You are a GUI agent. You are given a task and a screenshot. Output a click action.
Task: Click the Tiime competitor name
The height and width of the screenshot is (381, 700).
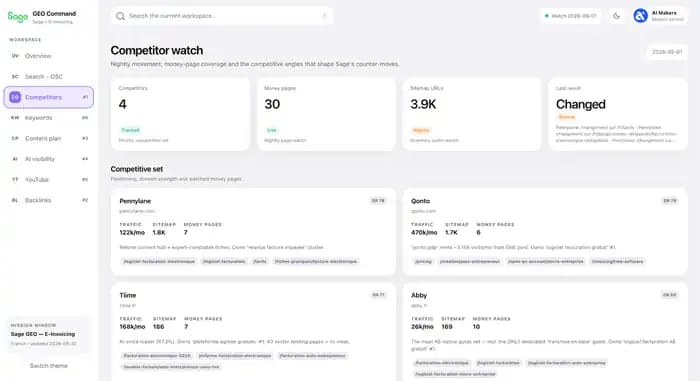click(x=128, y=295)
